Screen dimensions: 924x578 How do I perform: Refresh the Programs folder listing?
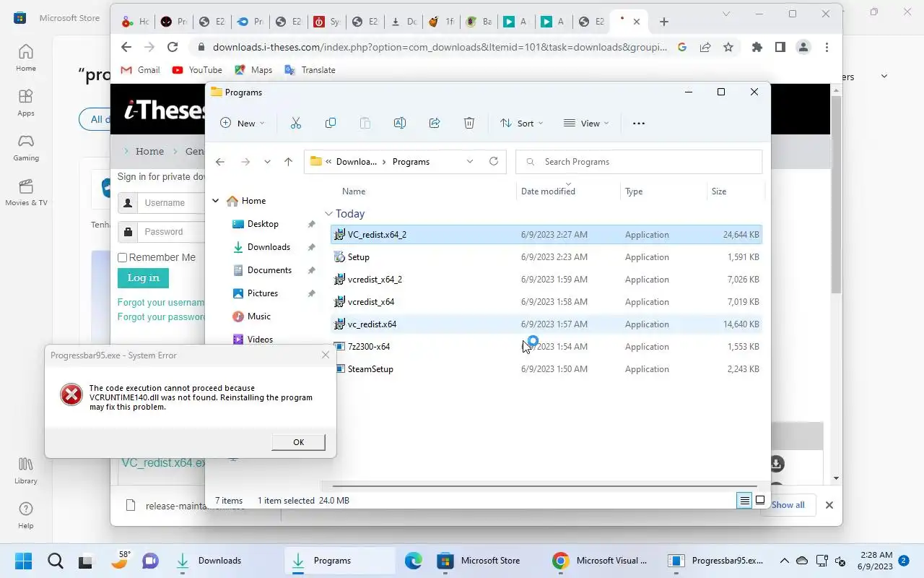pyautogui.click(x=494, y=162)
